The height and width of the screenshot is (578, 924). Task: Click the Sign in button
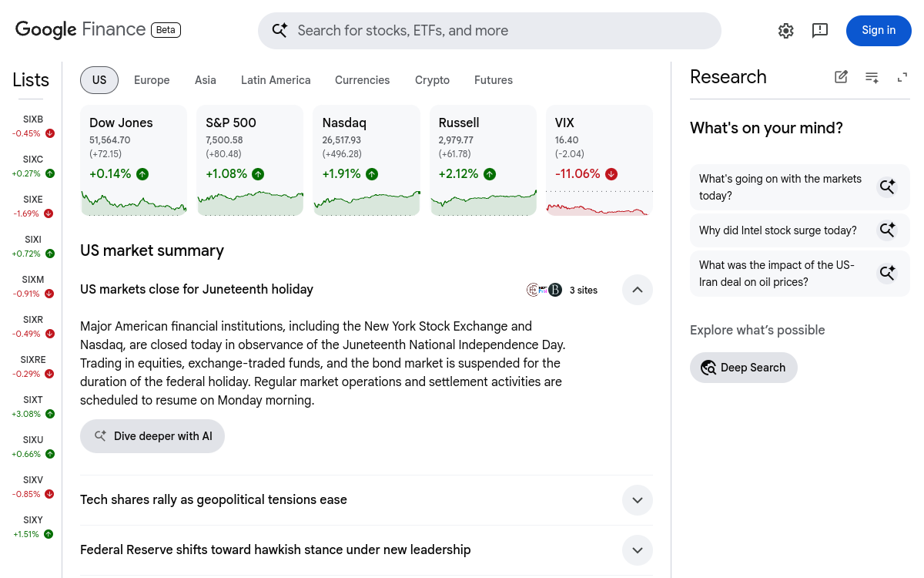tap(879, 31)
